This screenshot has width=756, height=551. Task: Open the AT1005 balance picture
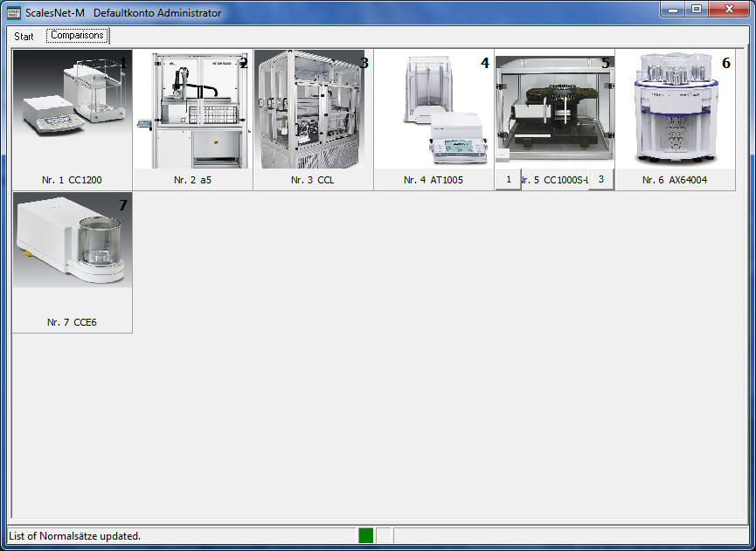coord(433,109)
